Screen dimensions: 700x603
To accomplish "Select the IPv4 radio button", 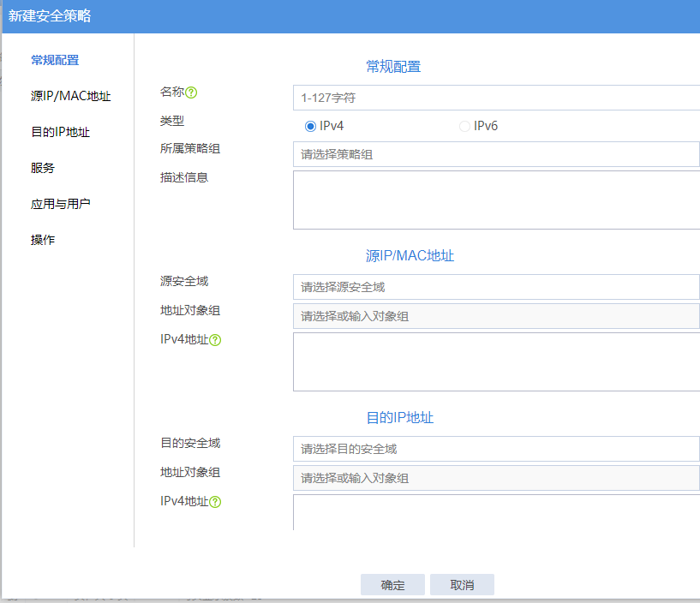I will point(311,126).
